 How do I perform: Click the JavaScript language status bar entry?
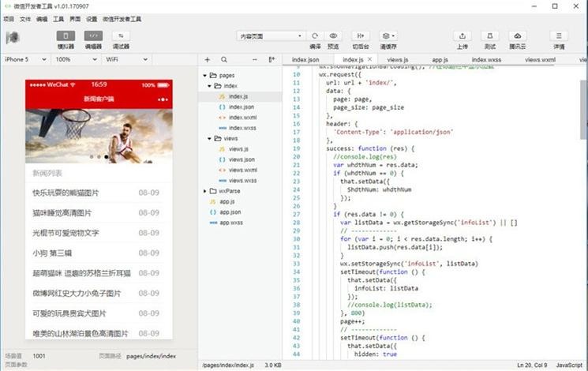[x=569, y=365]
